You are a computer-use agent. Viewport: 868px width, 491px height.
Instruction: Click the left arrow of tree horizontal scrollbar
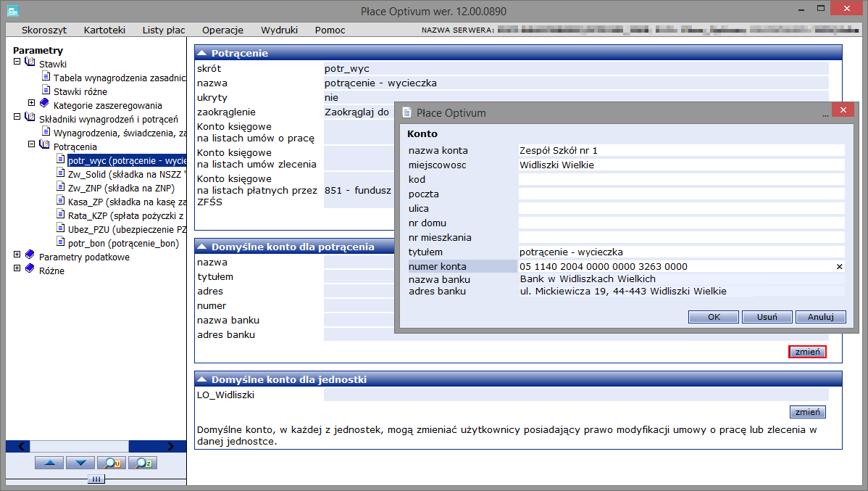(21, 447)
